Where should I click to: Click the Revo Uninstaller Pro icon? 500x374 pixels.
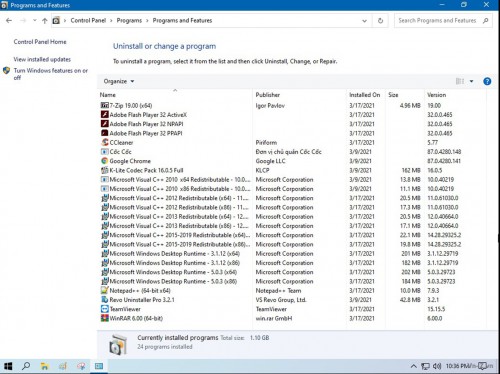point(105,300)
